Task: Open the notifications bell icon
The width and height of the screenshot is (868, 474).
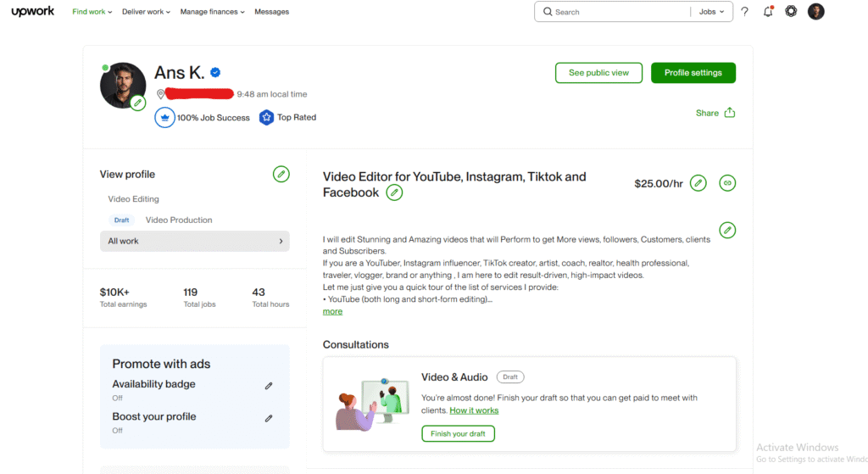Action: click(768, 12)
